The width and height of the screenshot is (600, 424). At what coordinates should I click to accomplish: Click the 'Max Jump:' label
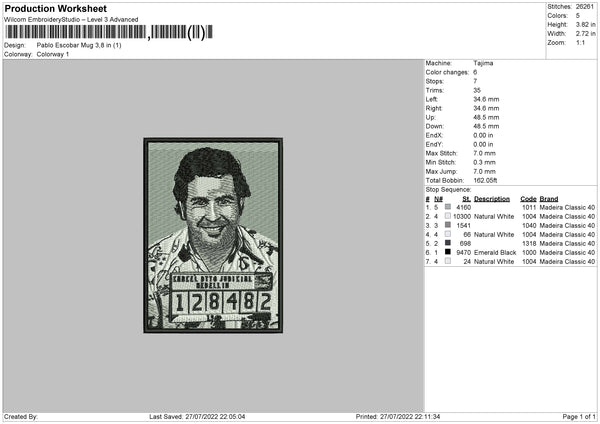441,171
